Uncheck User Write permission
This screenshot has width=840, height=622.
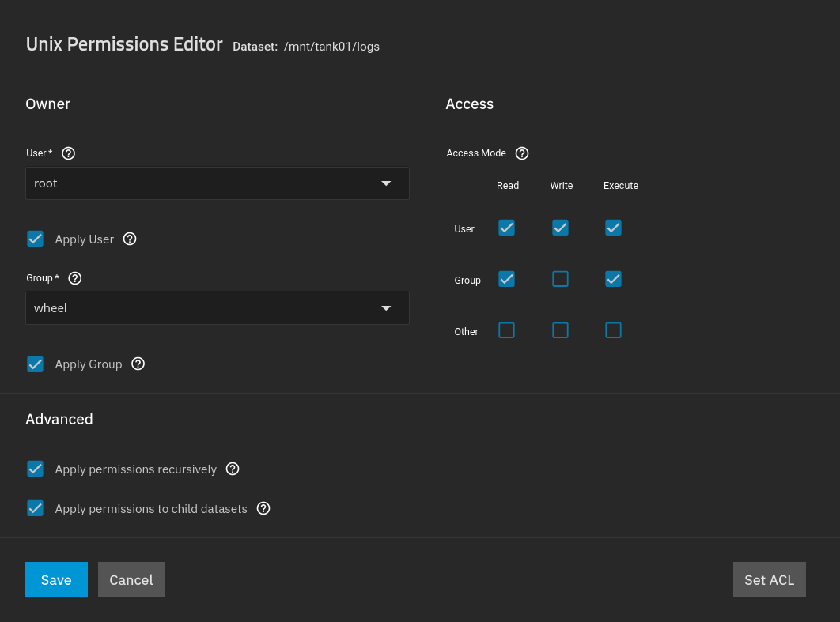coord(560,228)
